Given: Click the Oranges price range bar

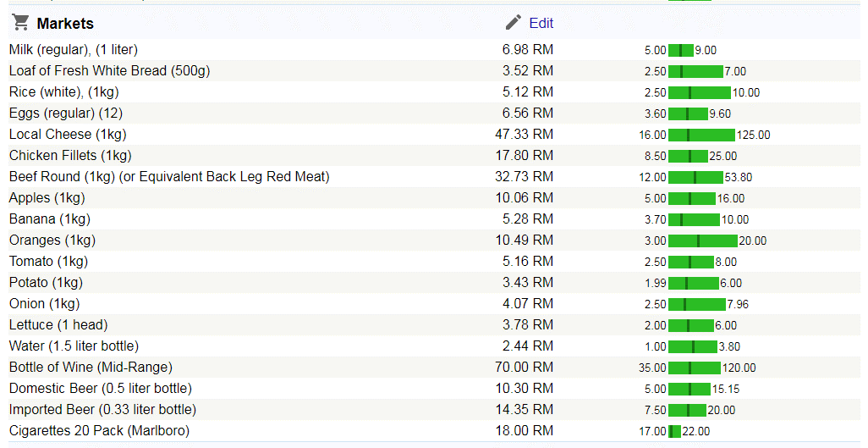Looking at the screenshot, I should (x=702, y=241).
